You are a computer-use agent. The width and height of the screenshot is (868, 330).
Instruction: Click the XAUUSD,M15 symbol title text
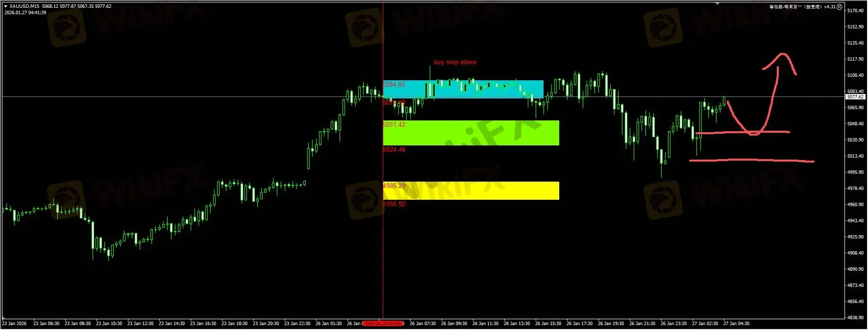point(25,6)
